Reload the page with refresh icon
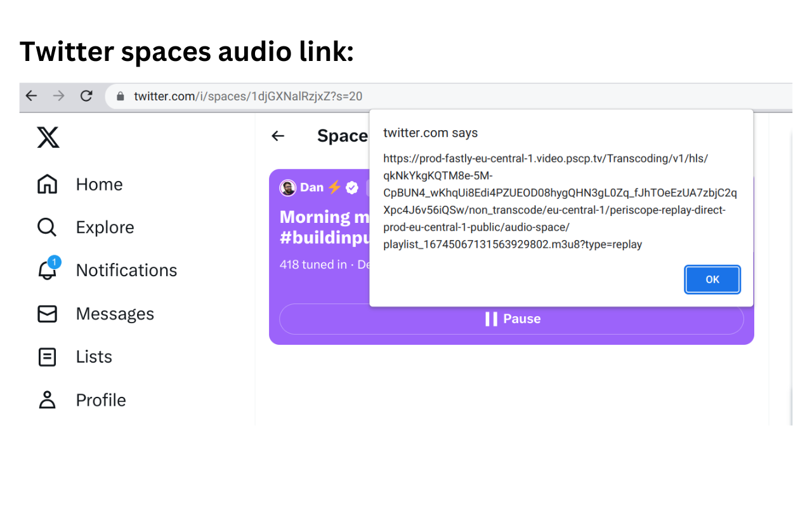This screenshot has height=508, width=812. click(x=86, y=96)
